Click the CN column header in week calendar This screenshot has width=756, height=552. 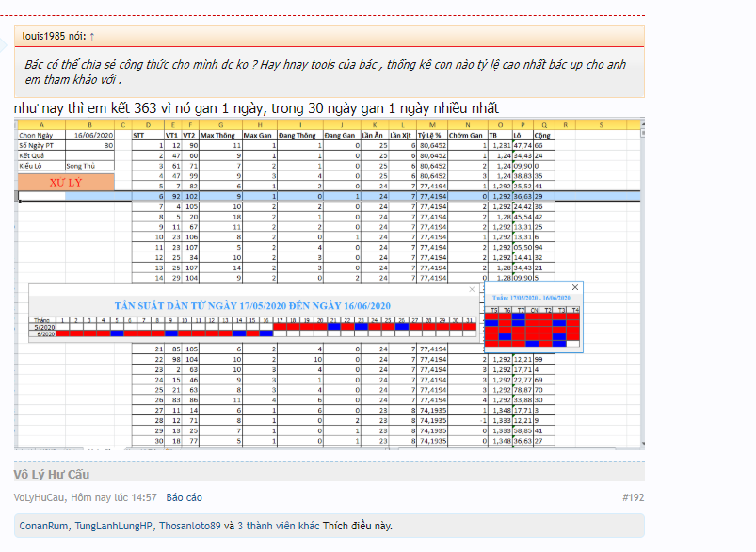(x=535, y=310)
